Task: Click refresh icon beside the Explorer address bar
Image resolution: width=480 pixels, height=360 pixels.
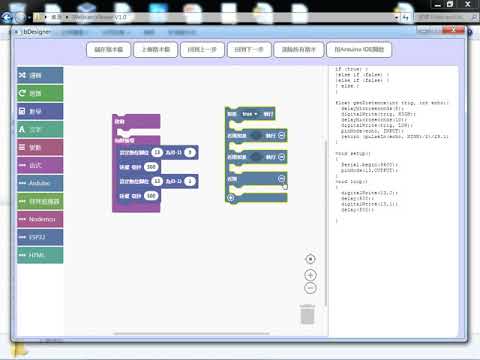Action: pos(406,17)
